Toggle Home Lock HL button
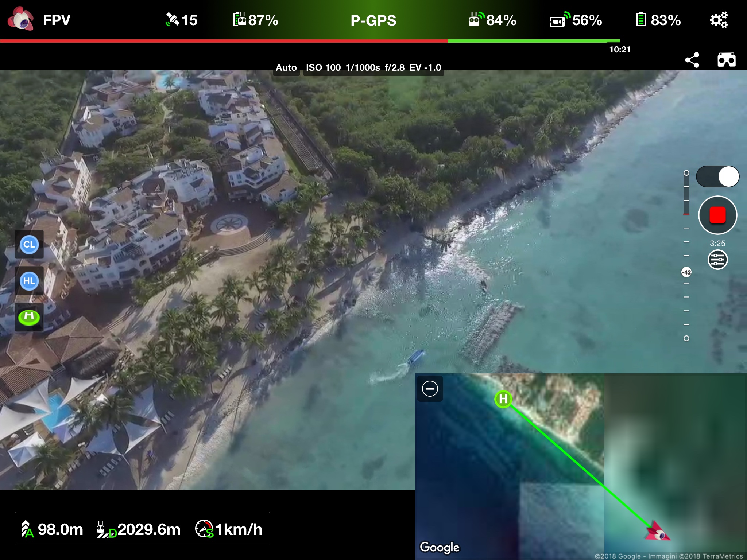747x560 pixels. [x=29, y=281]
